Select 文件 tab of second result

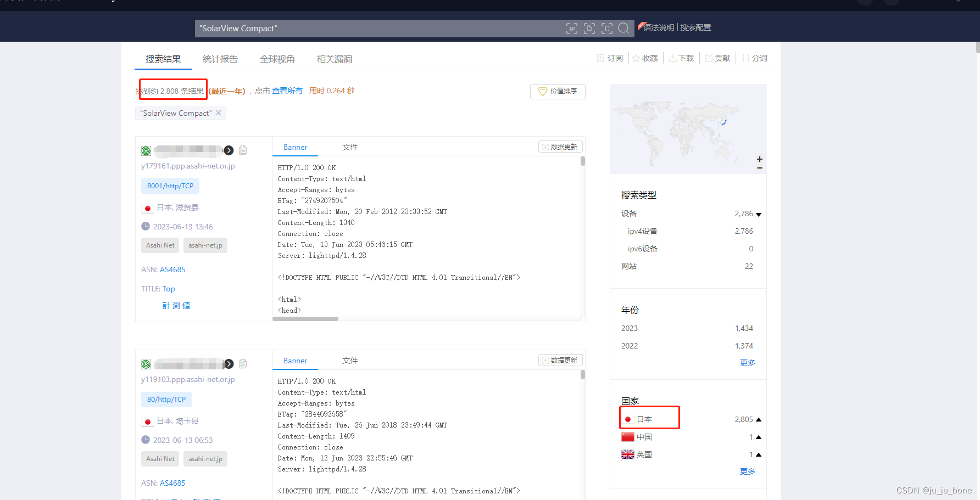click(x=350, y=361)
